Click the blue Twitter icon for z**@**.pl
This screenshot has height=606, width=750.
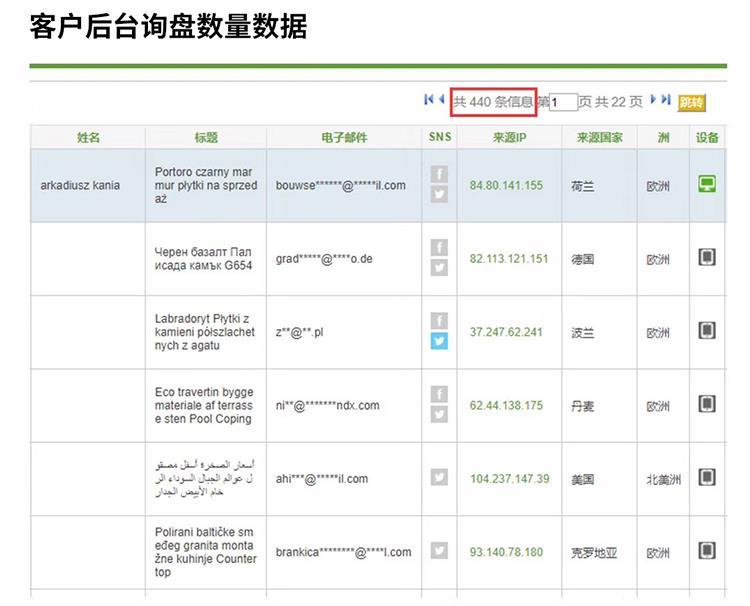coord(439,341)
